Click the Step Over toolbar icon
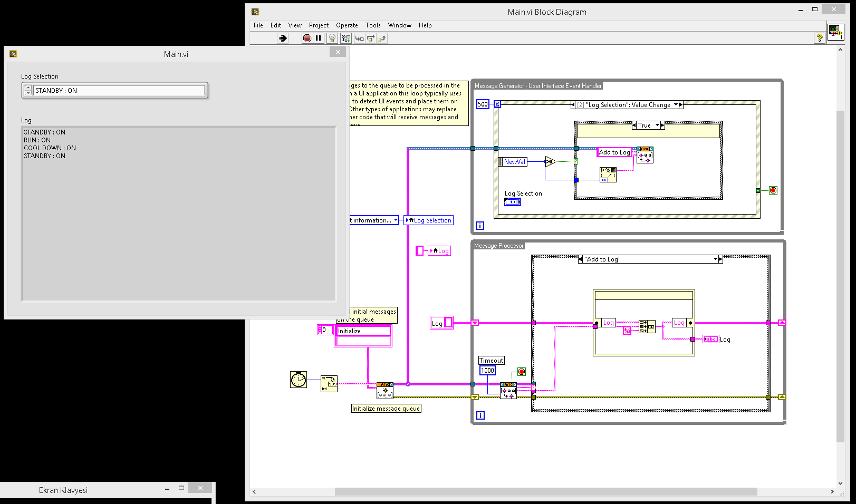This screenshot has height=504, width=856. pos(371,38)
